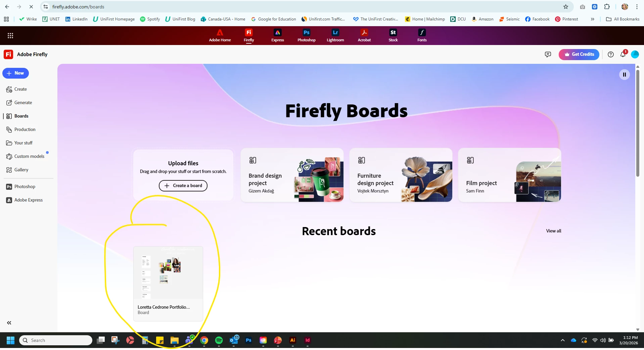The height and width of the screenshot is (350, 644).
Task: Open the Pinterest bookmark
Action: pyautogui.click(x=566, y=19)
